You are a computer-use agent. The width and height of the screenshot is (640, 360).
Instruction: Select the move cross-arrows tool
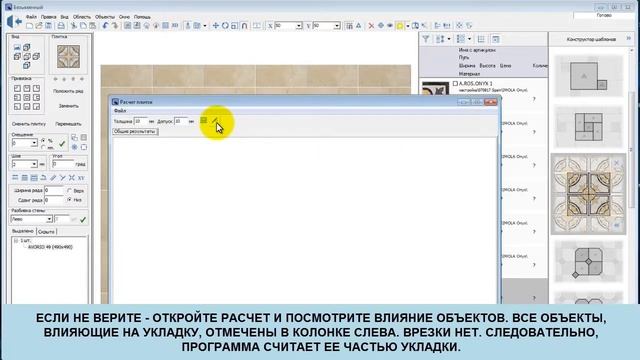coord(216,26)
